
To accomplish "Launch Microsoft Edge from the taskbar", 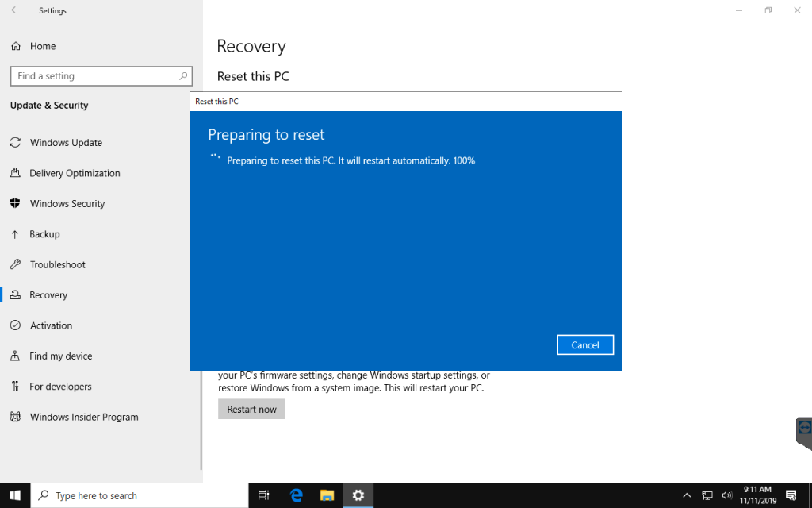I will 297,495.
